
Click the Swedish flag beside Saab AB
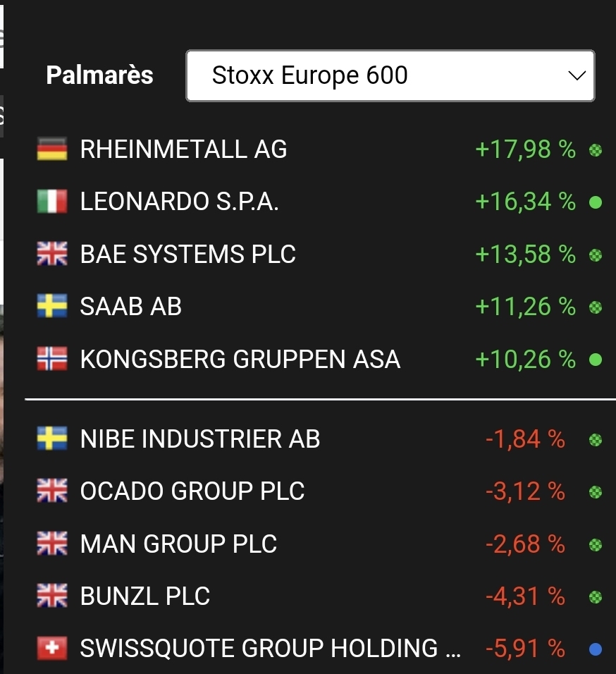pyautogui.click(x=52, y=306)
